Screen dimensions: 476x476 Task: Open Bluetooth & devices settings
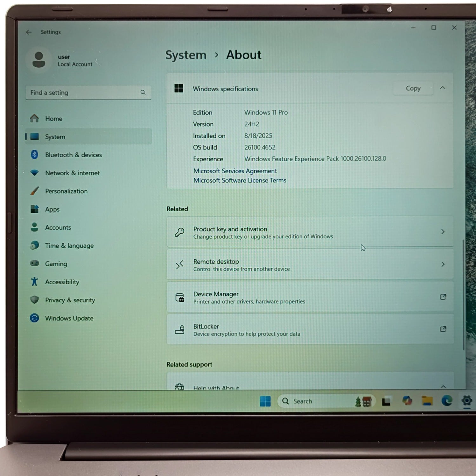(x=73, y=155)
